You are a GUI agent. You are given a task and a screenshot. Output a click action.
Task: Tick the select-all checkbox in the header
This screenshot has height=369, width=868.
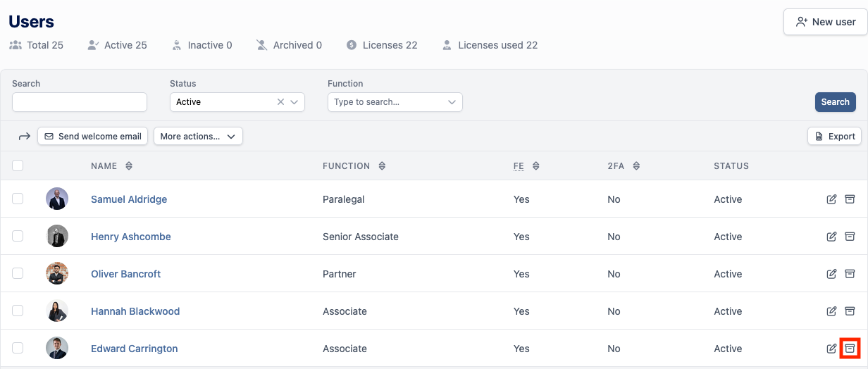click(18, 165)
